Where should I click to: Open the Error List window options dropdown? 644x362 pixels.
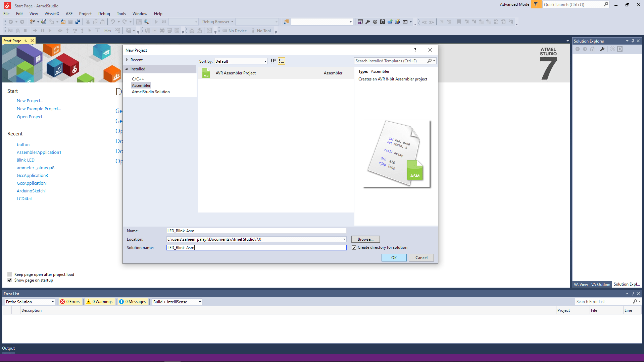pyautogui.click(x=627, y=294)
